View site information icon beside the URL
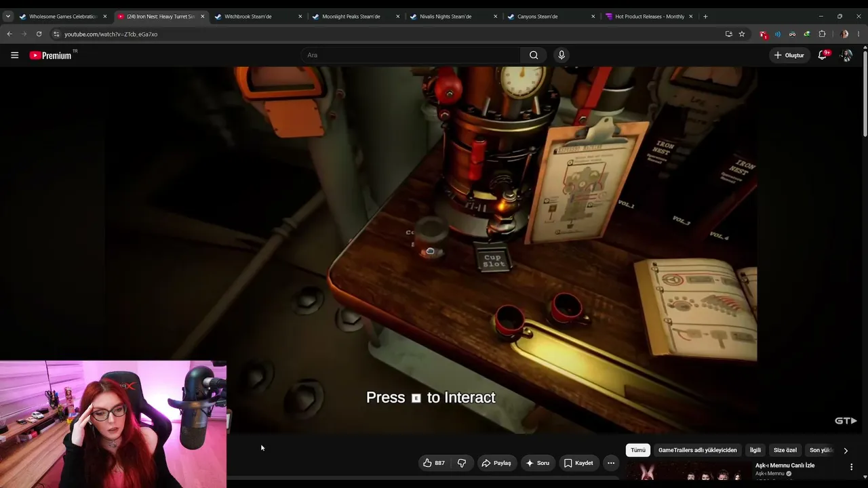Image resolution: width=868 pixels, height=488 pixels. pyautogui.click(x=56, y=34)
